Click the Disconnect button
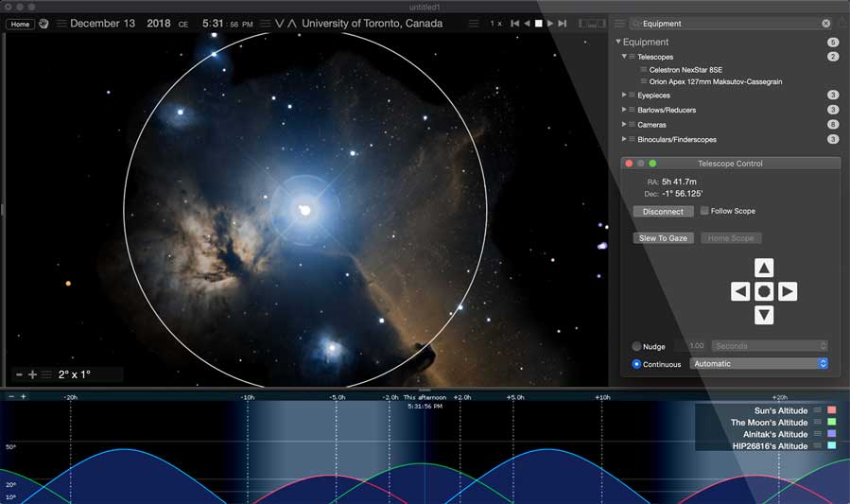This screenshot has width=850, height=504. [663, 212]
